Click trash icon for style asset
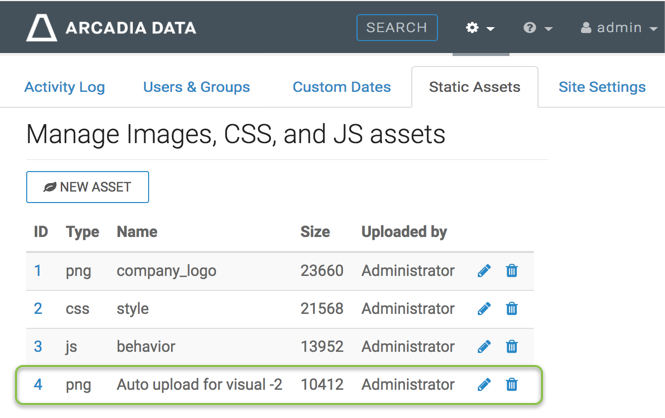The width and height of the screenshot is (665, 418). pos(512,309)
